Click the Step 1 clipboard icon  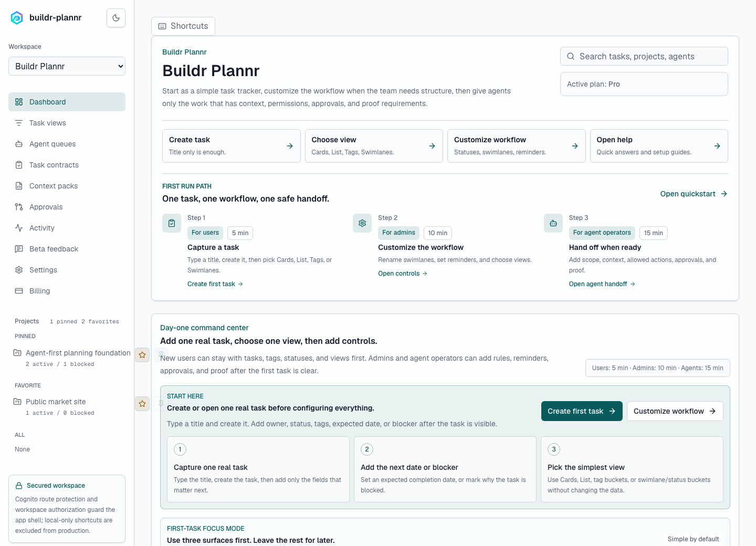(172, 223)
